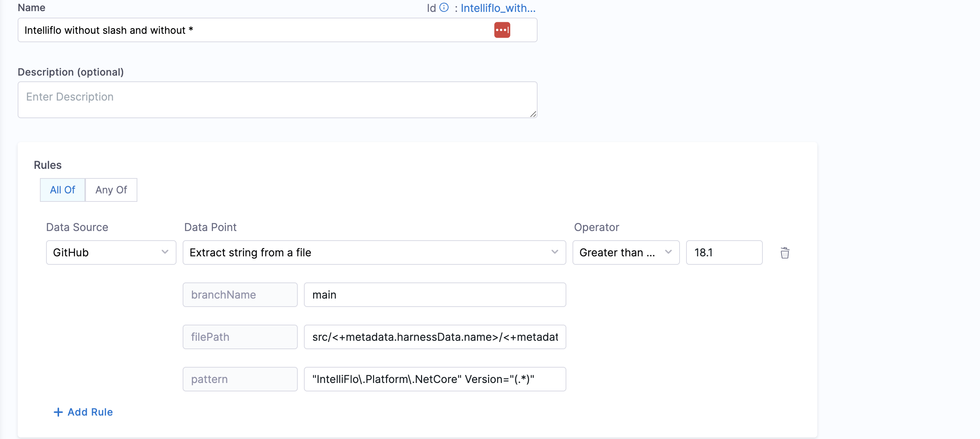Click the Add Rule link

(90, 412)
